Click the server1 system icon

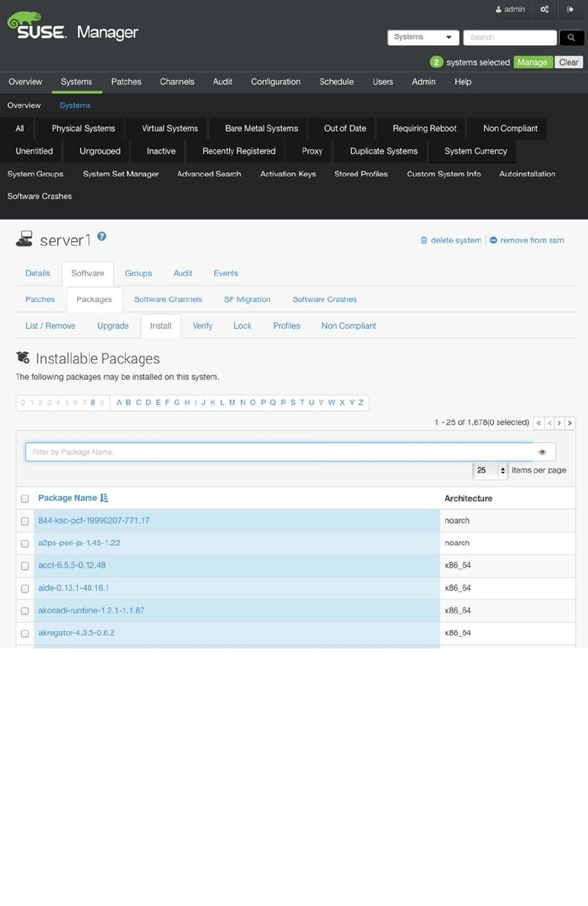coord(24,239)
